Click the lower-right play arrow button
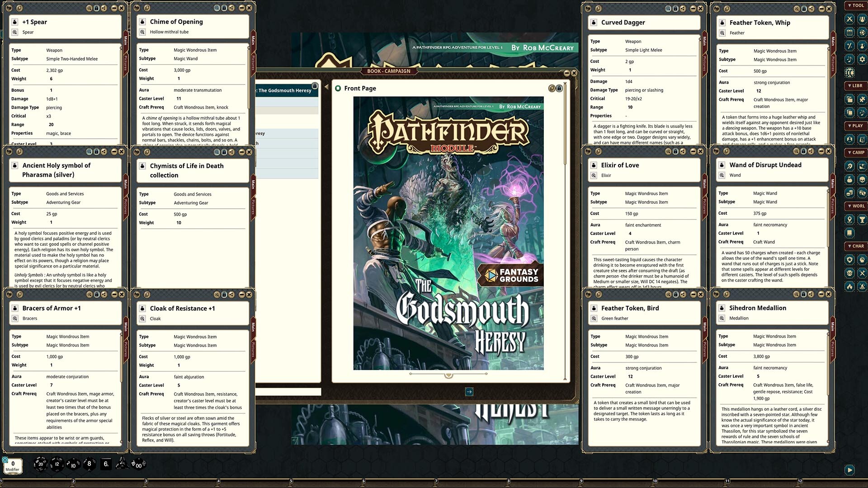This screenshot has height=488, width=868. tap(849, 470)
